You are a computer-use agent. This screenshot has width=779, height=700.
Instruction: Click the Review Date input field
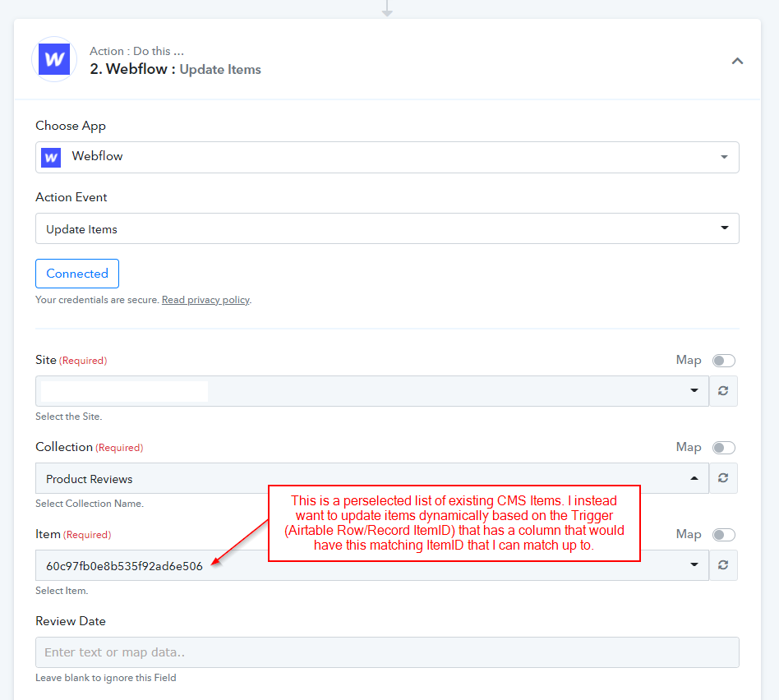387,652
